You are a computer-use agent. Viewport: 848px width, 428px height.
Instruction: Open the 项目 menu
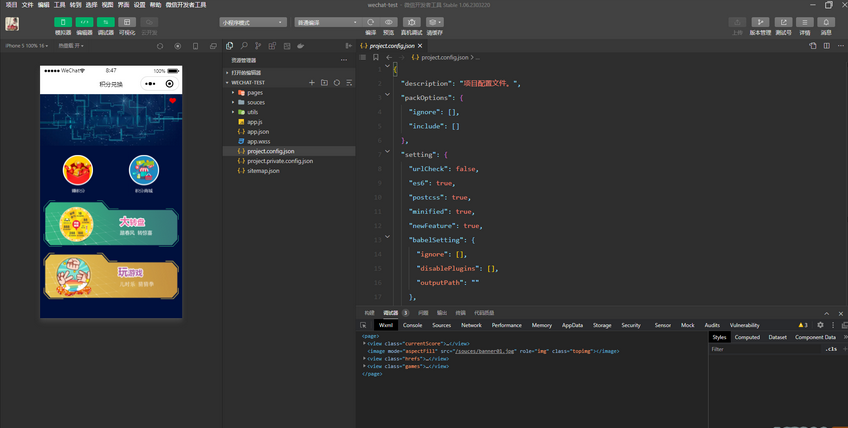tap(11, 5)
